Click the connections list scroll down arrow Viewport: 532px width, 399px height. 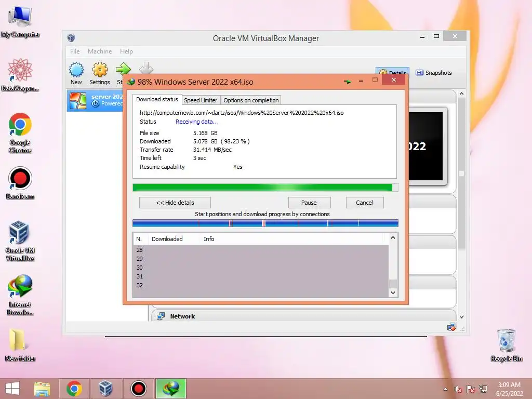pyautogui.click(x=393, y=293)
